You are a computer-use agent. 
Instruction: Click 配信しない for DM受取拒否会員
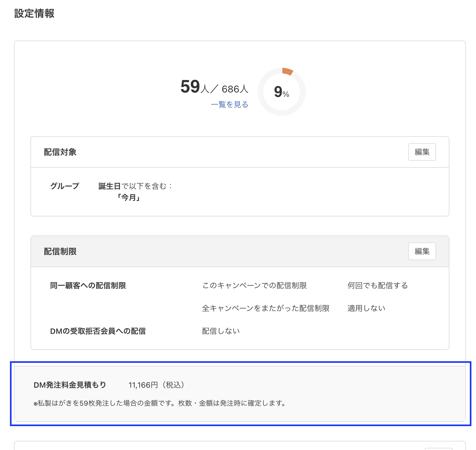click(221, 330)
